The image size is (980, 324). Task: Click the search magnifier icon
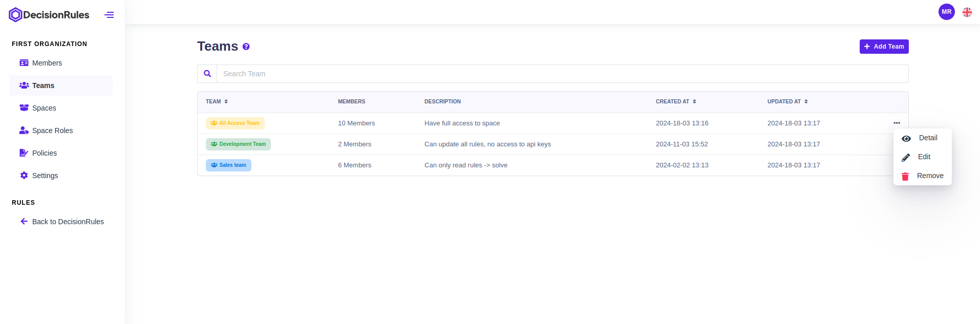pyautogui.click(x=207, y=74)
